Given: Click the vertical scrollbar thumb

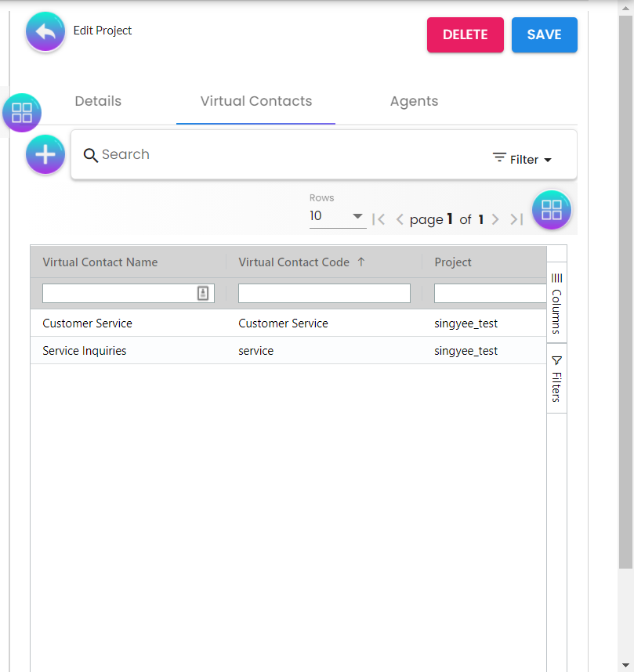Looking at the screenshot, I should [x=626, y=292].
